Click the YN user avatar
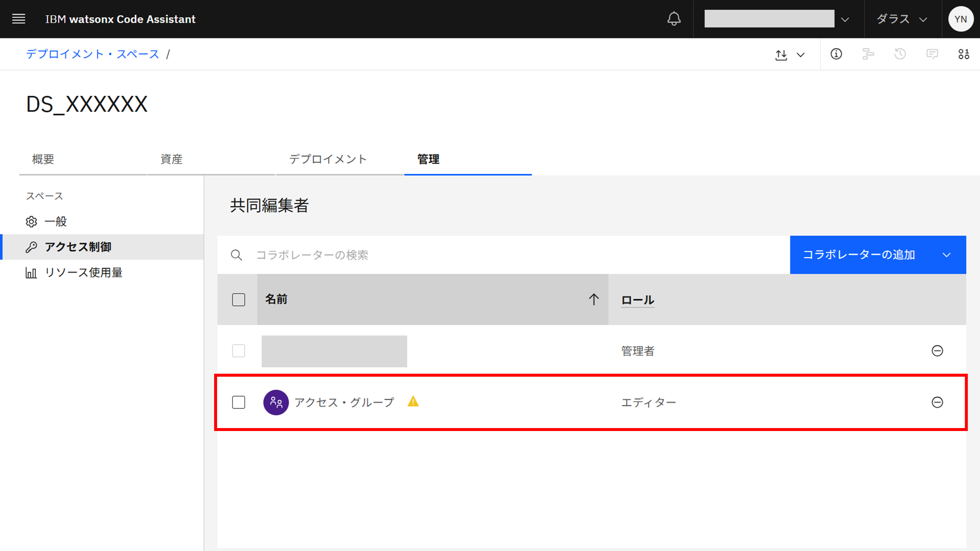Viewport: 980px width, 551px height. coord(960,19)
